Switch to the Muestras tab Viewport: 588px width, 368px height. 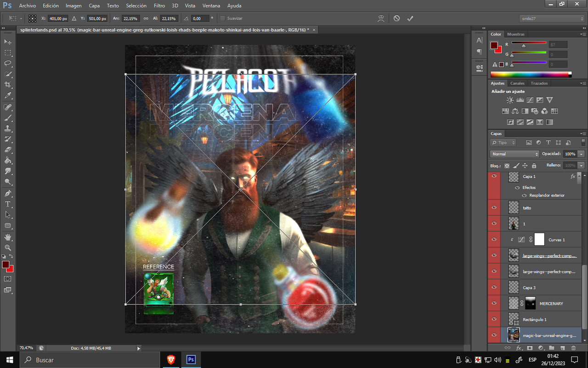(x=516, y=34)
